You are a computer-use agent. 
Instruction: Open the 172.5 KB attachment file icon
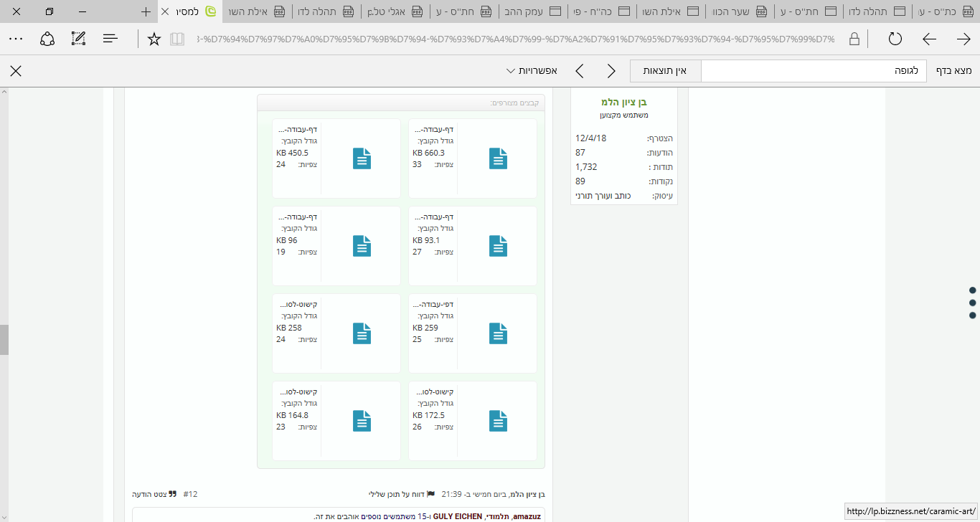498,421
